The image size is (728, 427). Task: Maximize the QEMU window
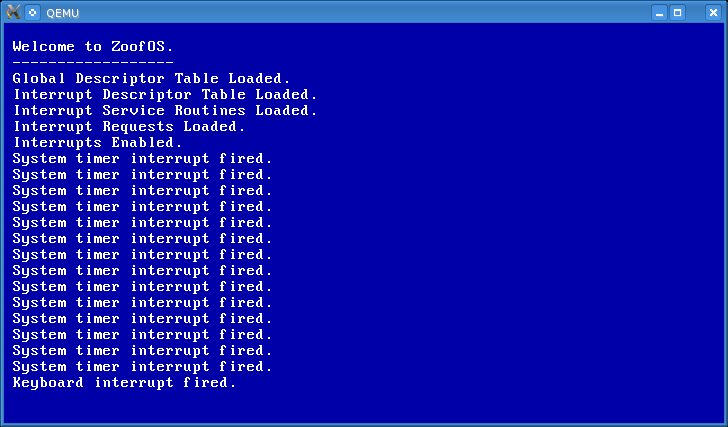[677, 13]
